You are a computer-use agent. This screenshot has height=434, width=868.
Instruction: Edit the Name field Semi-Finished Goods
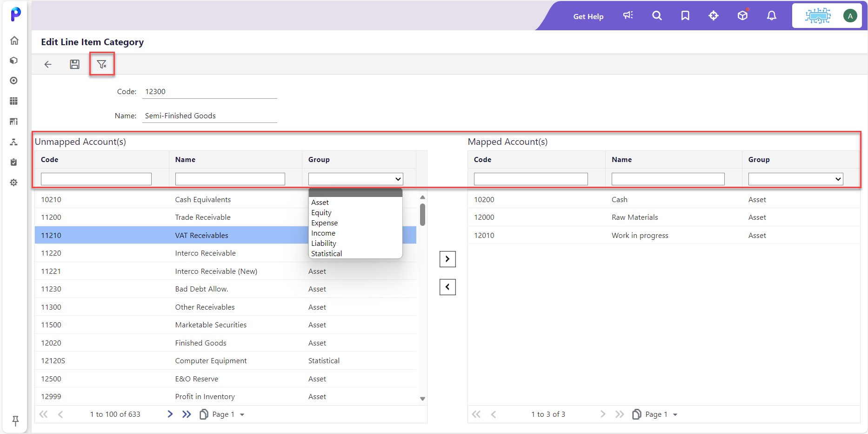coord(210,116)
